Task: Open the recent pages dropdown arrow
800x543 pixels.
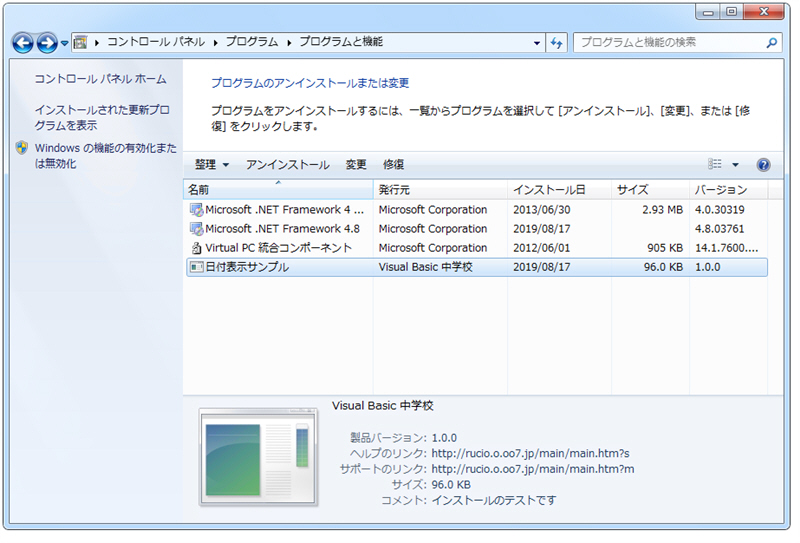Action: (x=65, y=43)
